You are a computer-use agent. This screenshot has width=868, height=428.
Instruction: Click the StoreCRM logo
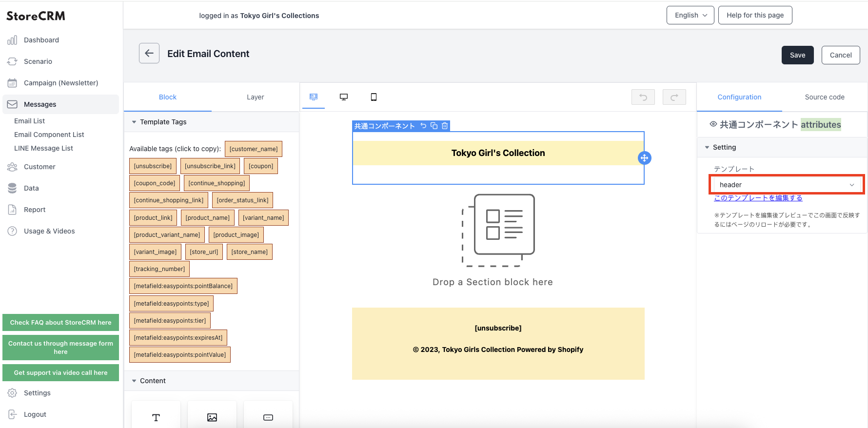click(36, 16)
